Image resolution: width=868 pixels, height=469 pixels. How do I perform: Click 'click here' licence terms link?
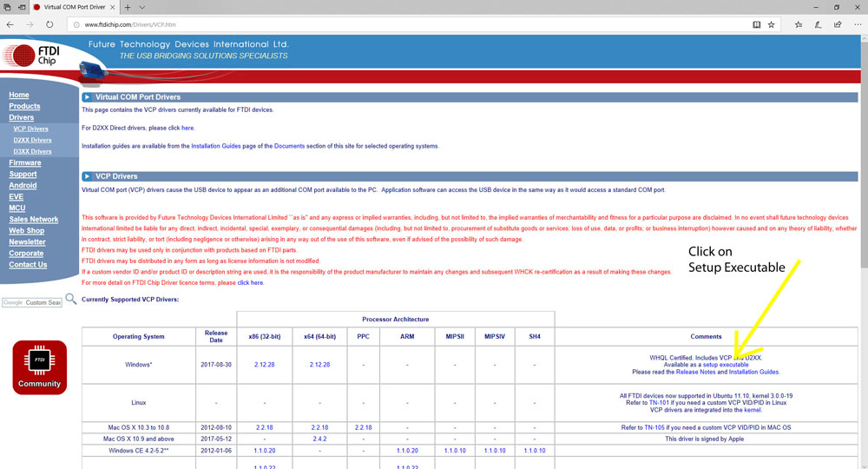coord(250,283)
